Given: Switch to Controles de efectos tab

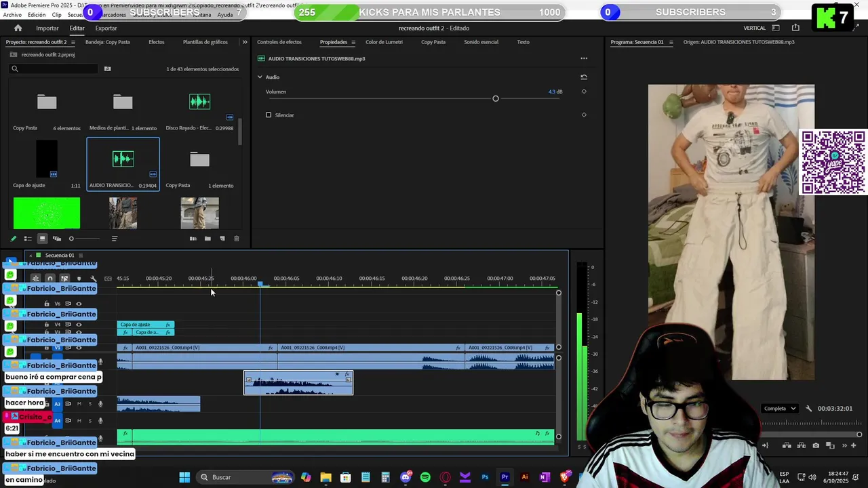Looking at the screenshot, I should pyautogui.click(x=279, y=42).
